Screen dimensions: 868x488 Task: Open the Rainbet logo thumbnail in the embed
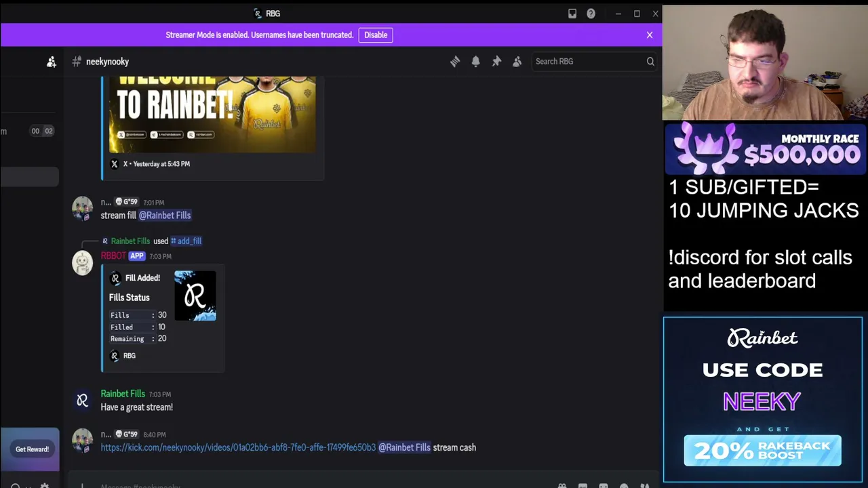(x=195, y=296)
